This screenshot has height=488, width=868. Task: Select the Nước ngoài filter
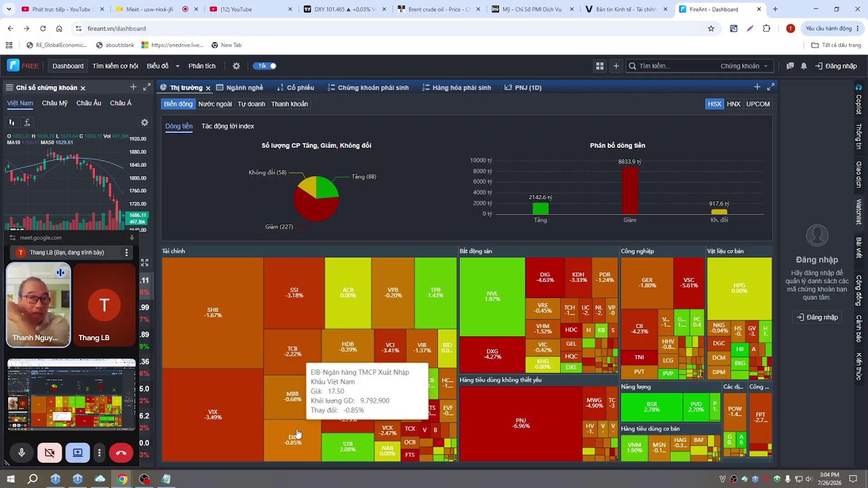click(x=215, y=104)
